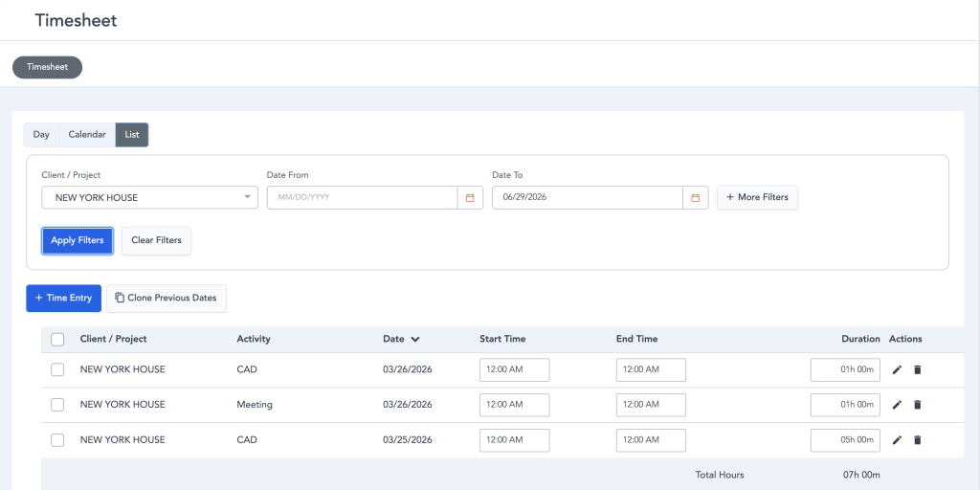
Task: Apply the selected filters
Action: tap(78, 240)
